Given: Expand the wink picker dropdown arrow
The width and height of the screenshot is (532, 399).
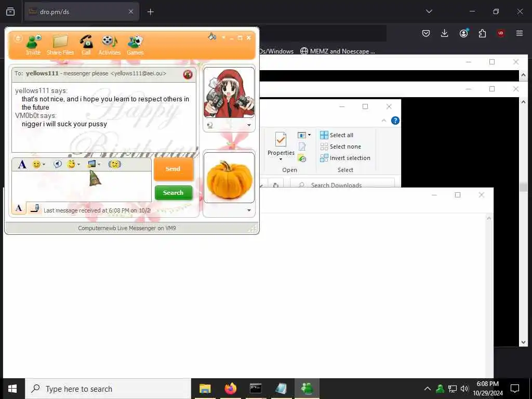Looking at the screenshot, I should [x=79, y=165].
